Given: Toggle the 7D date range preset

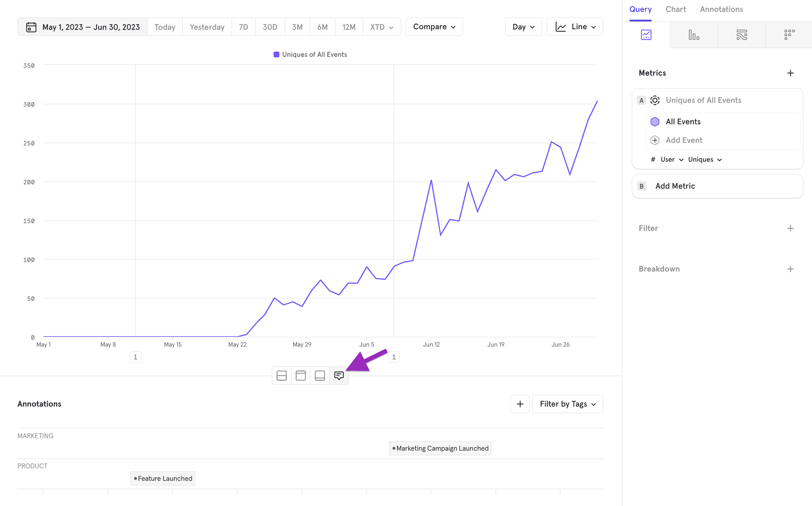Looking at the screenshot, I should [x=243, y=27].
